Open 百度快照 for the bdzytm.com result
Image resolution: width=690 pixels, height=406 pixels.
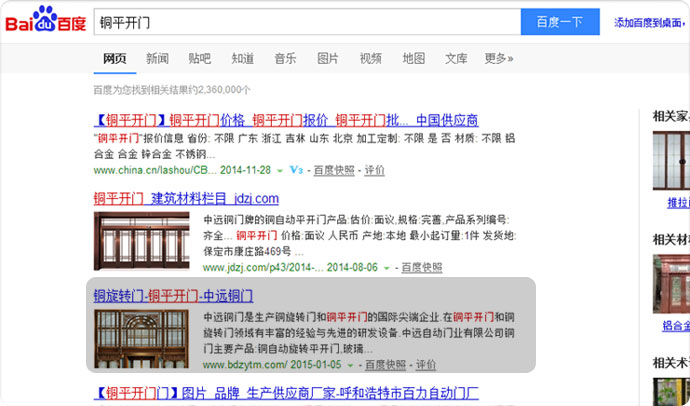[385, 365]
